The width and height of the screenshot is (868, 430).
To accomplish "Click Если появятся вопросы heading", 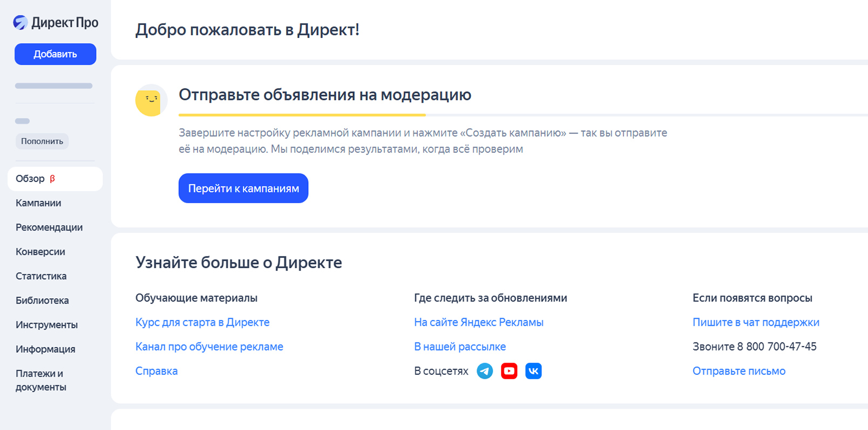I will tap(752, 298).
